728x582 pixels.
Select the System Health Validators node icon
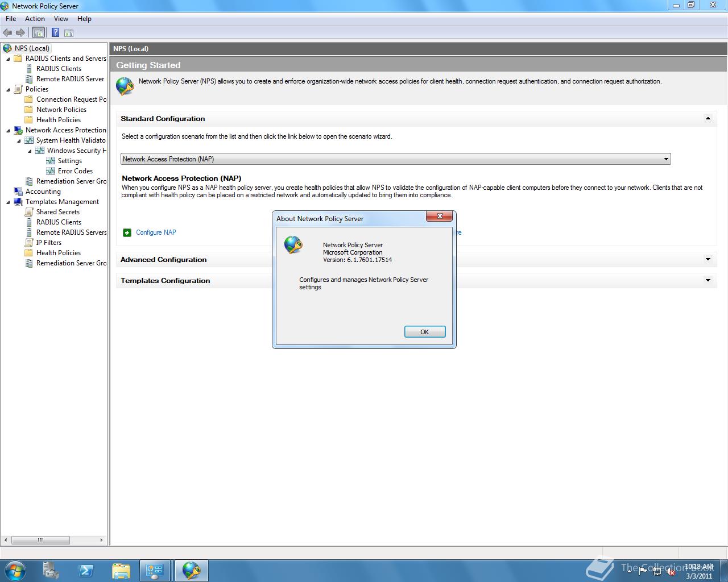29,140
